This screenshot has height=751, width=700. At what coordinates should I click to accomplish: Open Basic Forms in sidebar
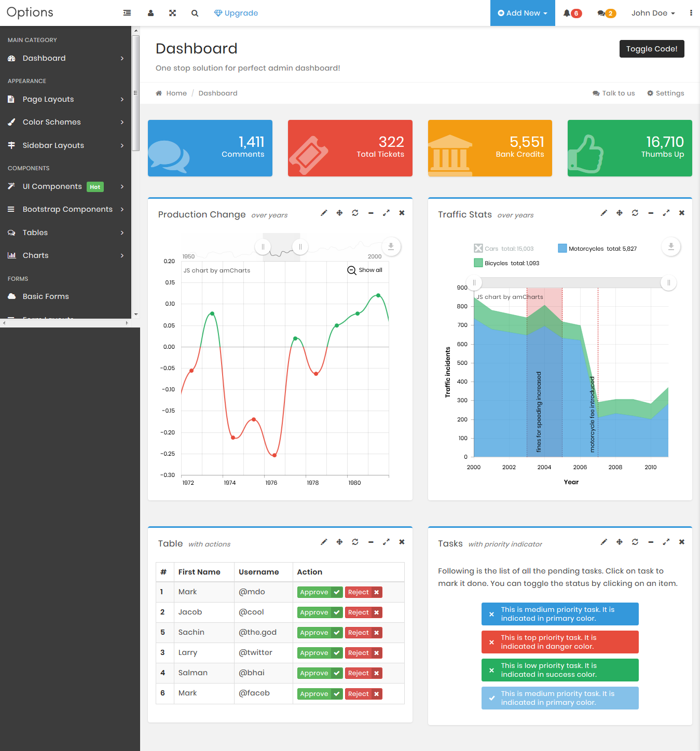point(65,296)
